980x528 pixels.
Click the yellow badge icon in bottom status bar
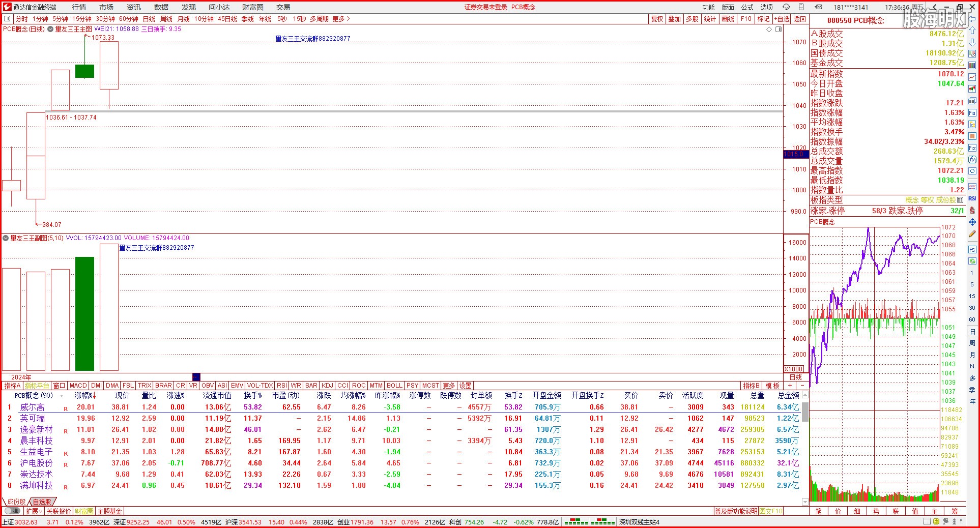pos(936,522)
